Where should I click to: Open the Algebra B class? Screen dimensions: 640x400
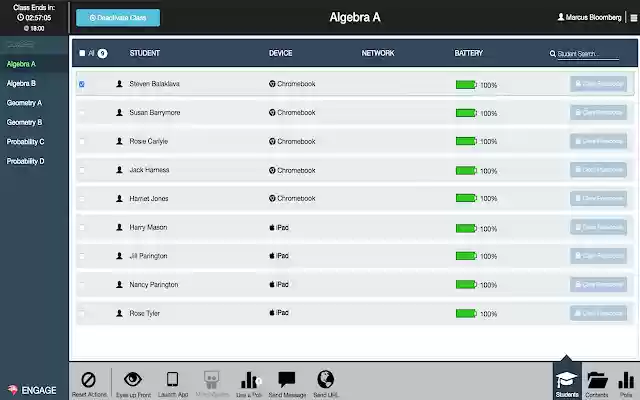pyautogui.click(x=21, y=83)
